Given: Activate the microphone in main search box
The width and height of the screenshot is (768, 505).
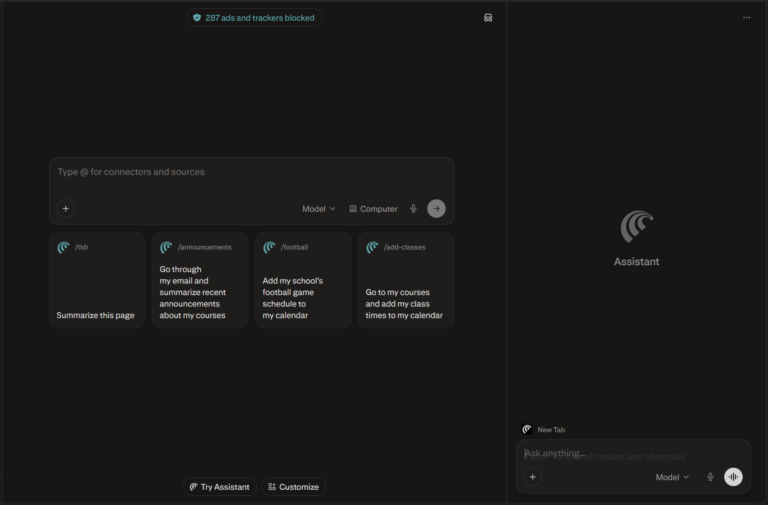Looking at the screenshot, I should tap(413, 209).
